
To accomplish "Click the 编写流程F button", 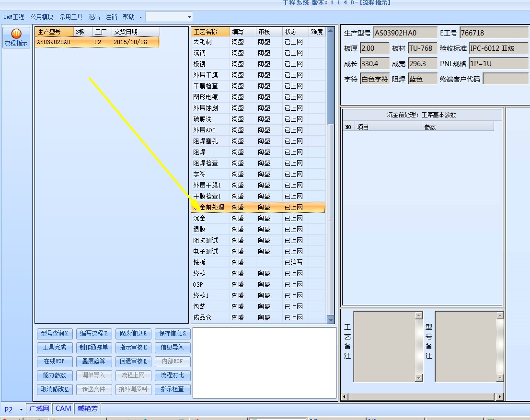I will (94, 334).
